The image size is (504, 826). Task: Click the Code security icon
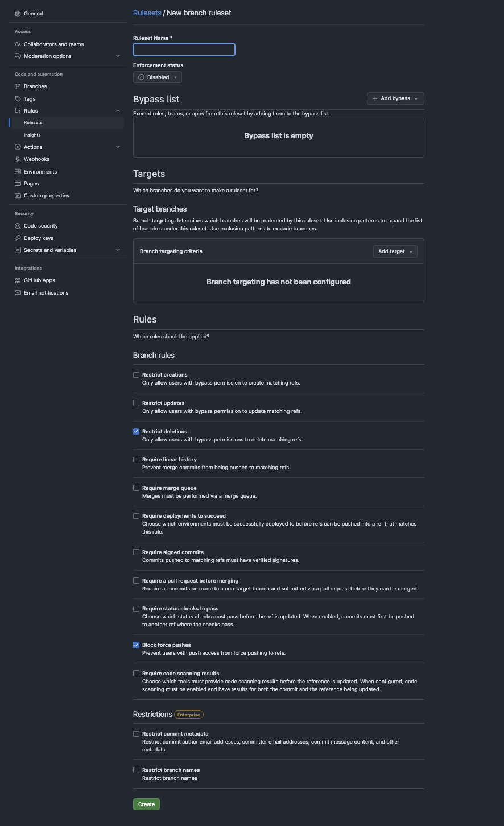tap(18, 226)
